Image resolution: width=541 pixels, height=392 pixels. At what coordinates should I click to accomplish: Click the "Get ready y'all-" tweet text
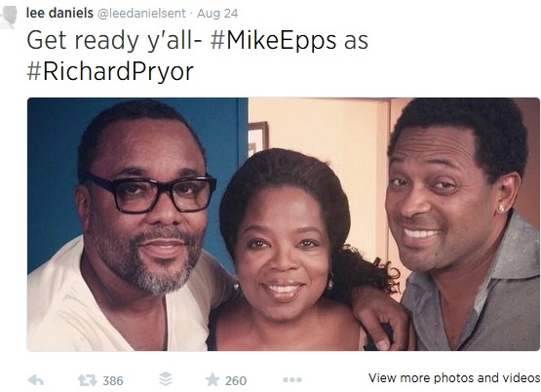tap(114, 41)
